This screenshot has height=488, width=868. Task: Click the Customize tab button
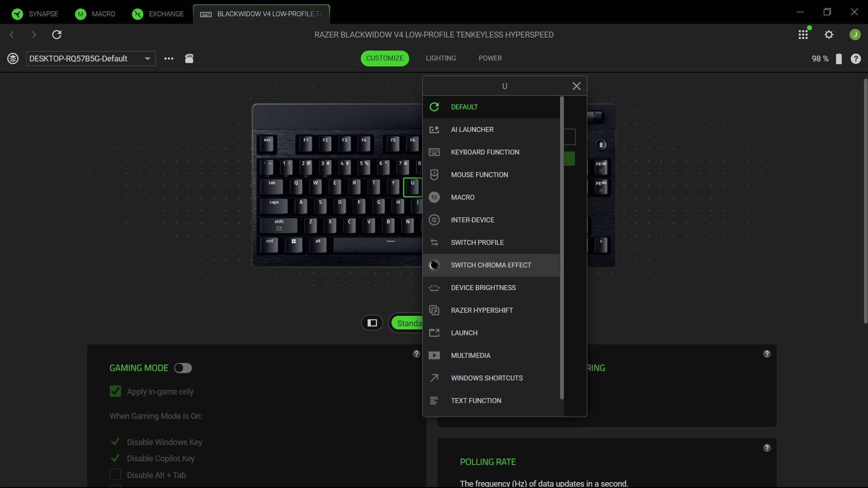[x=385, y=58]
